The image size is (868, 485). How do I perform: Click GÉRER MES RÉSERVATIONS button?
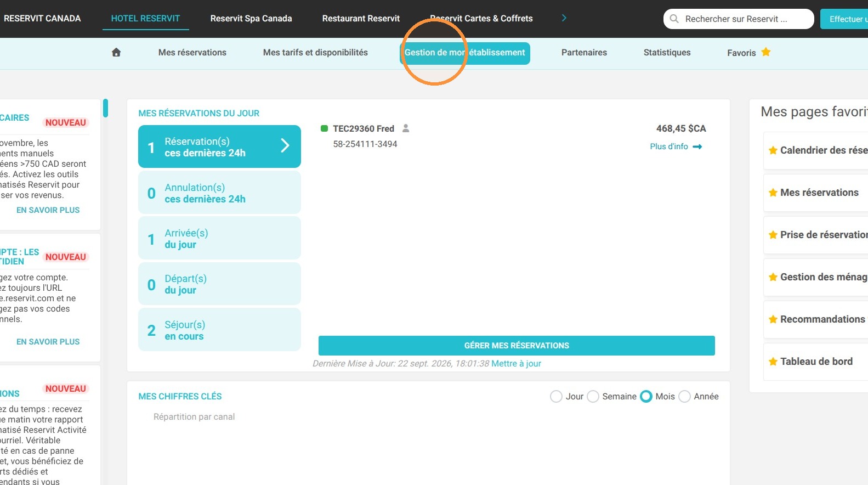point(517,346)
